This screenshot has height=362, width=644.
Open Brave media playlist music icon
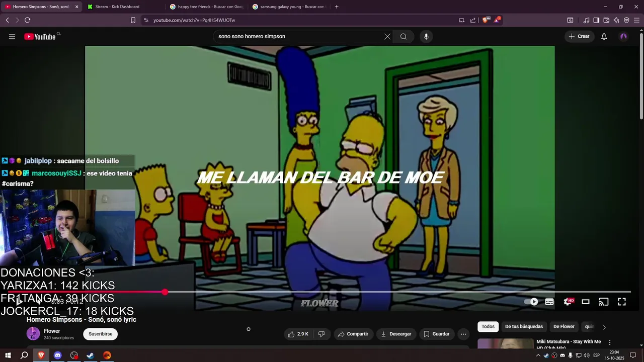(x=586, y=20)
